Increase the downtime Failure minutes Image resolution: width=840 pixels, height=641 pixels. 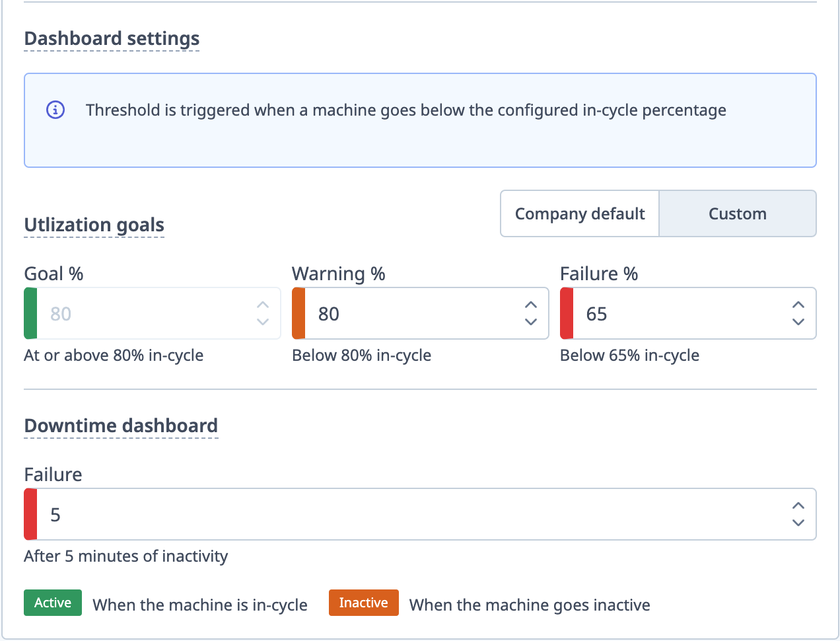[798, 506]
